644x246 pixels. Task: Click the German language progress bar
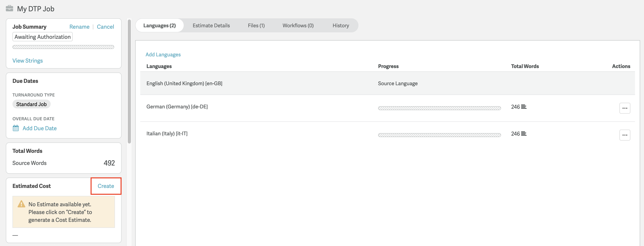coord(439,108)
